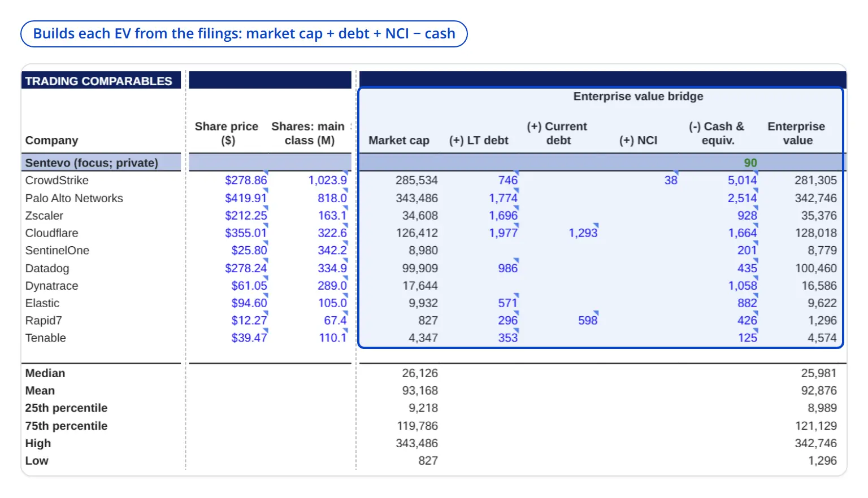
Task: Select CrowdStrike's NCI value 38
Action: point(671,180)
